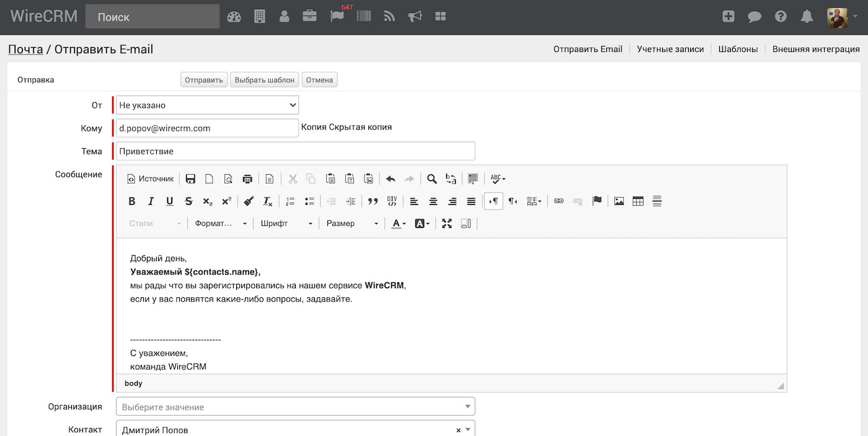This screenshot has width=868, height=436.
Task: Expand the Шрифт font dropdown
Action: click(x=286, y=224)
